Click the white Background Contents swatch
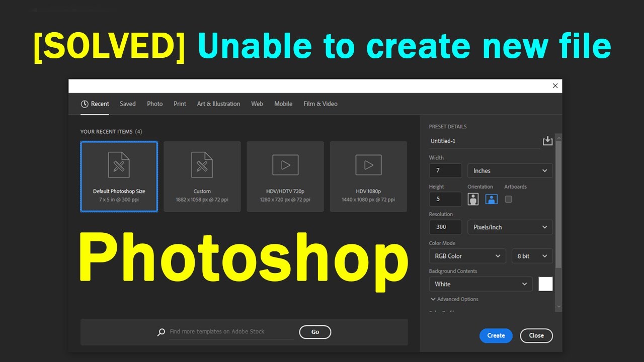Viewport: 644px width, 362px height. tap(546, 284)
